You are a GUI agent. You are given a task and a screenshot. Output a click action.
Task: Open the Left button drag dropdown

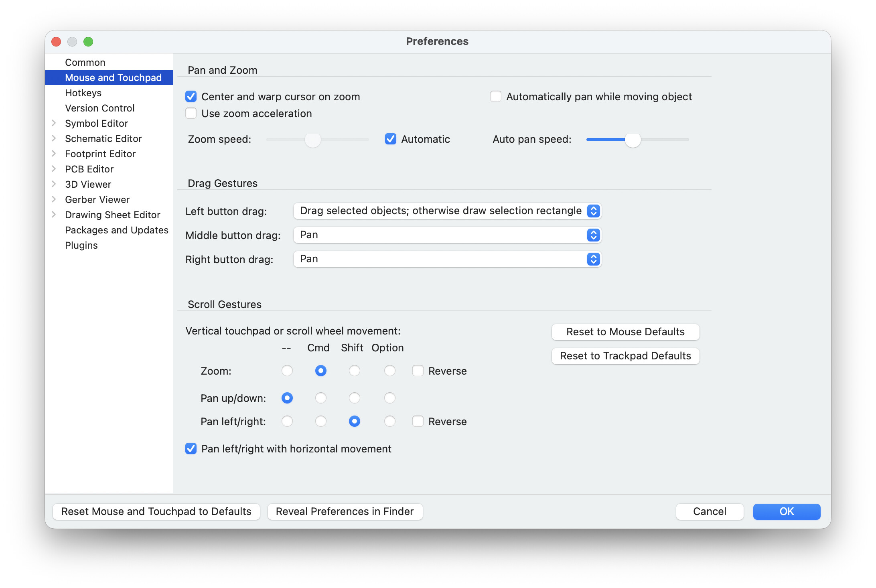447,211
